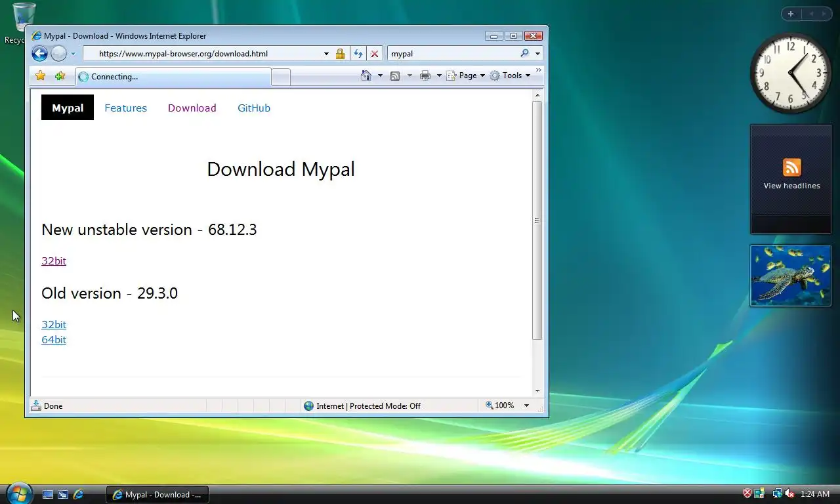Download 32bit of unstable version 68.12.3

point(54,261)
